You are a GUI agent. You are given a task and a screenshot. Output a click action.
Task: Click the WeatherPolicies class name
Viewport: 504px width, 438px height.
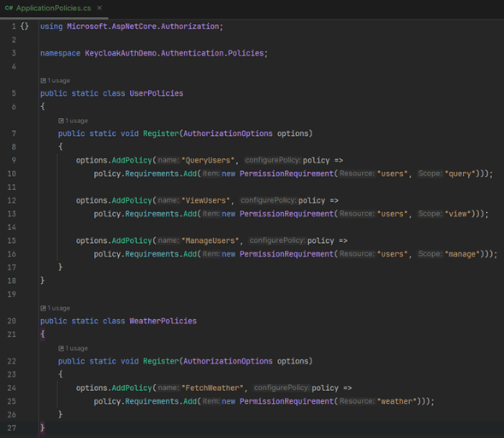pyautogui.click(x=163, y=321)
